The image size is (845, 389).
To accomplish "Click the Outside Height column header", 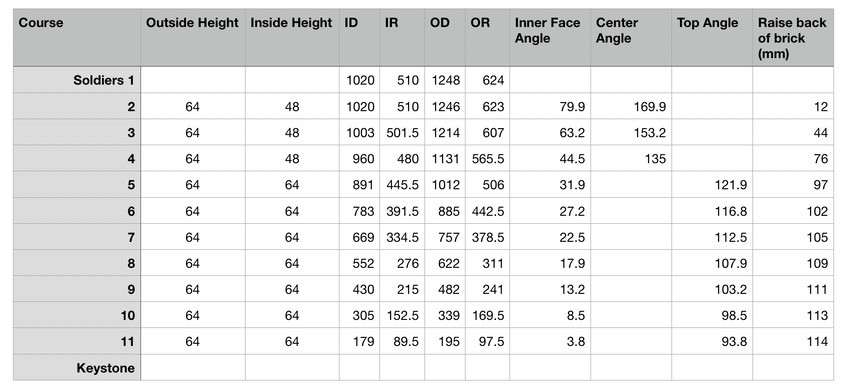I will 193,38.
